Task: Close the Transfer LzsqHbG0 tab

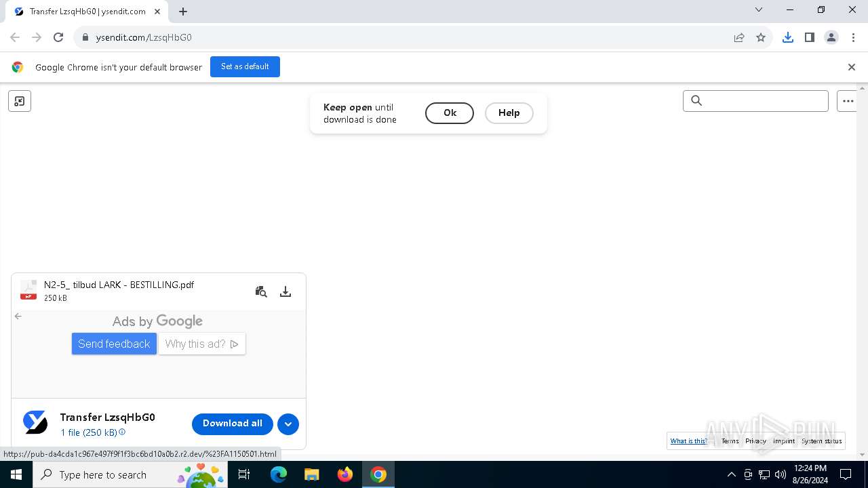Action: pos(158,12)
